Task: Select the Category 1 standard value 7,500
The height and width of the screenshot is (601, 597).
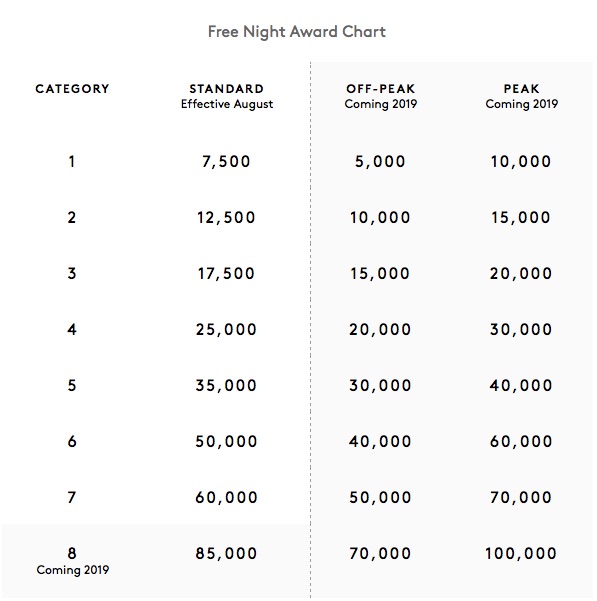Action: pos(226,161)
